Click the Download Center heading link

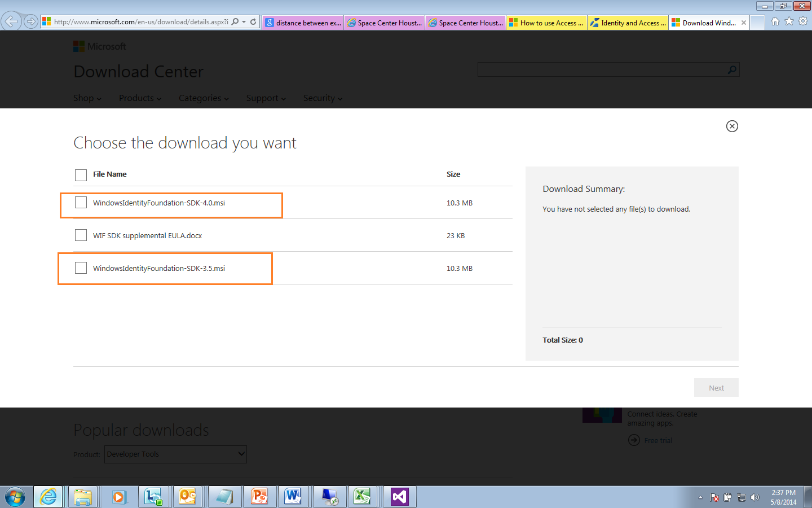click(x=139, y=72)
